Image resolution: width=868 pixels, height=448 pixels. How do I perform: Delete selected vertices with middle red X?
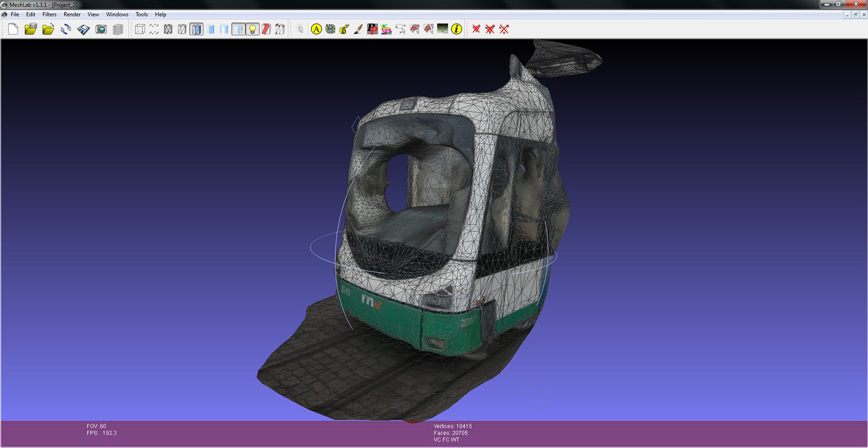(490, 29)
